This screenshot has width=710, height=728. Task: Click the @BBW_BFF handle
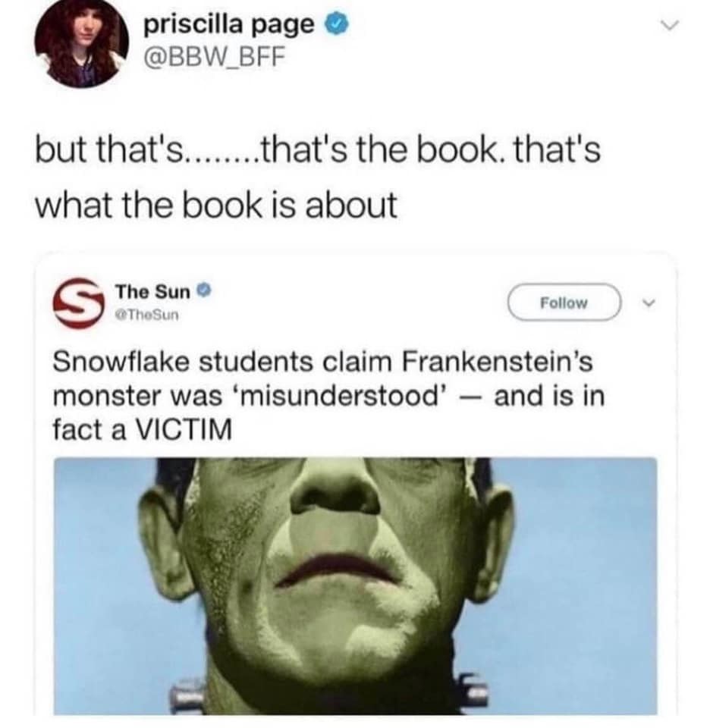click(214, 58)
